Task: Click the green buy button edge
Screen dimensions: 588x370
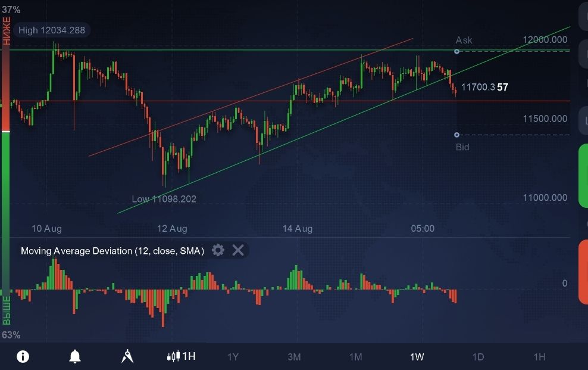Action: [x=583, y=176]
